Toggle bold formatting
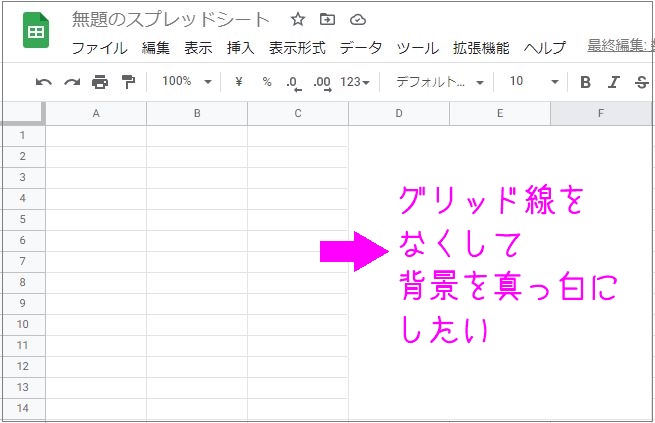The height and width of the screenshot is (423, 655). [x=586, y=82]
